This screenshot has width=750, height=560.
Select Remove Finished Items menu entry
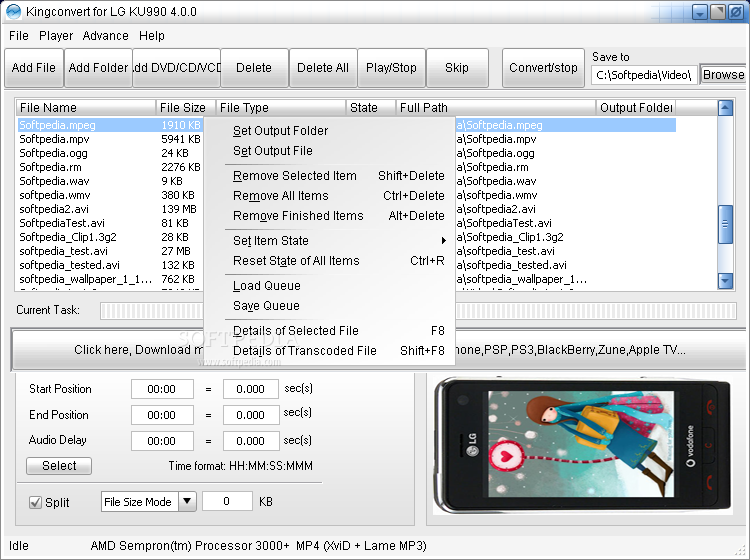[329, 216]
